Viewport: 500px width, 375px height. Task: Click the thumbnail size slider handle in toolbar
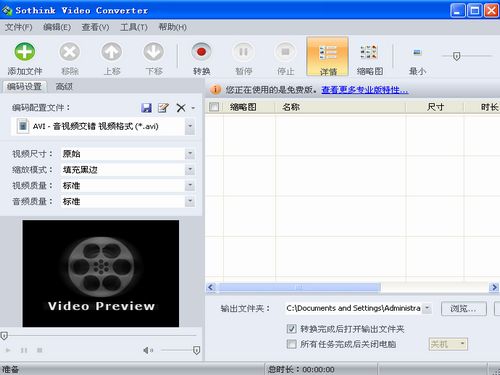pos(457,56)
